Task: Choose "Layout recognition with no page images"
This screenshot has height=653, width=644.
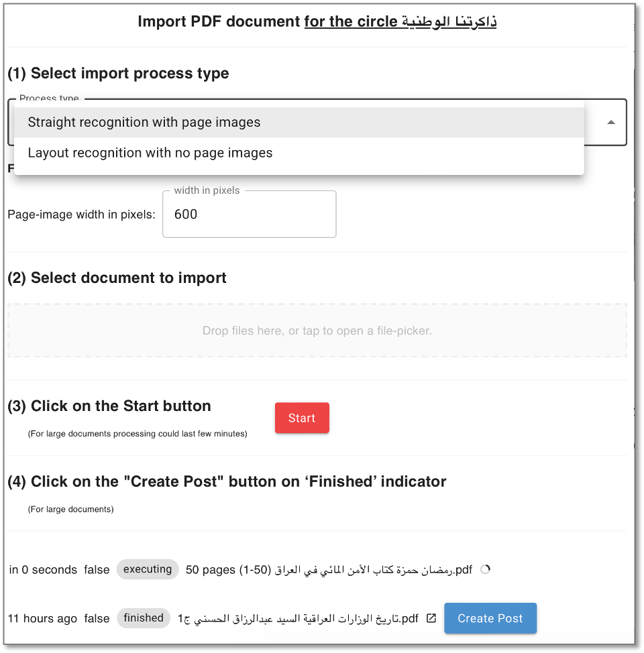Action: pos(150,153)
